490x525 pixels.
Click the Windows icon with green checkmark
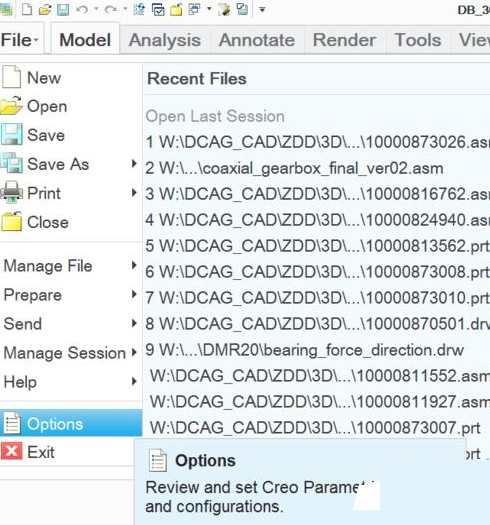click(x=158, y=10)
